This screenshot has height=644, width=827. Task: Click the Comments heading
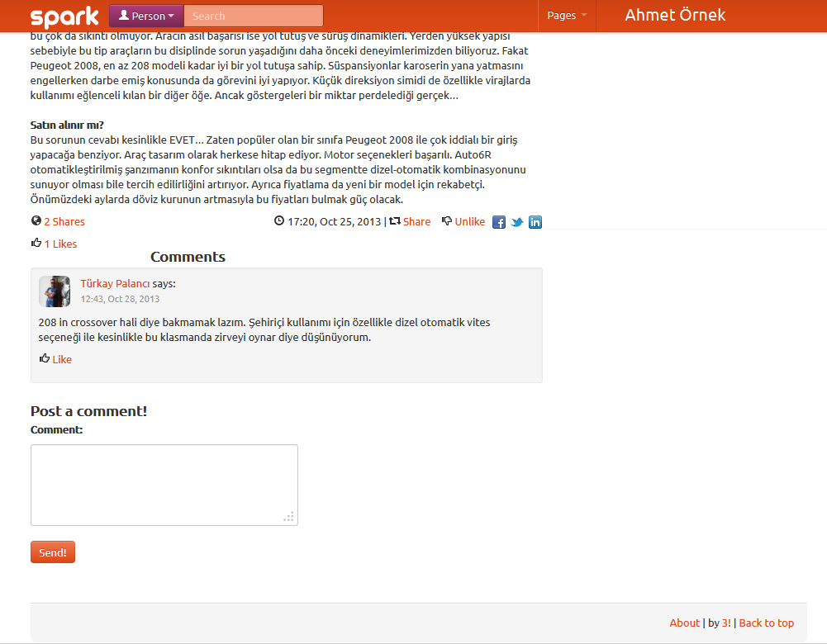point(188,257)
